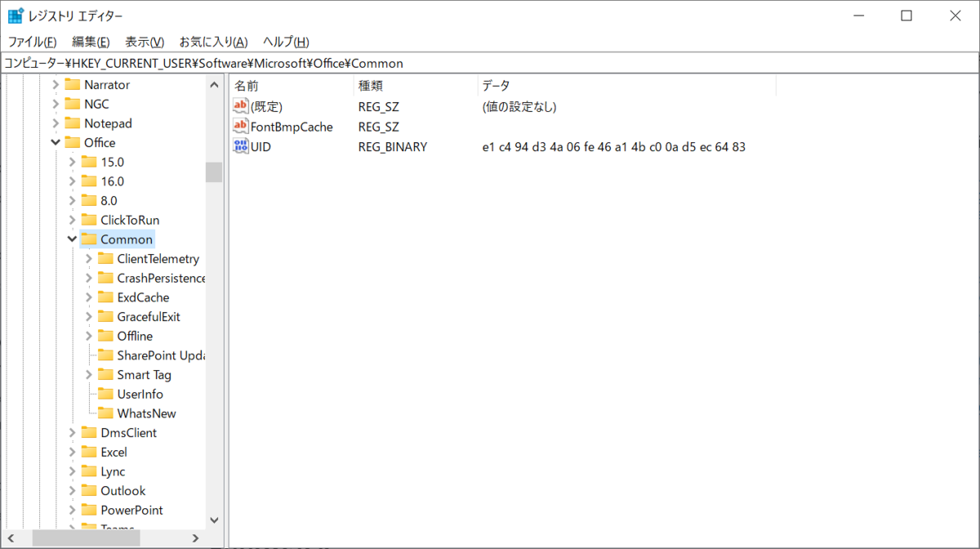Expand the CrashPersistence key
The height and width of the screenshot is (549, 980).
[x=88, y=278]
